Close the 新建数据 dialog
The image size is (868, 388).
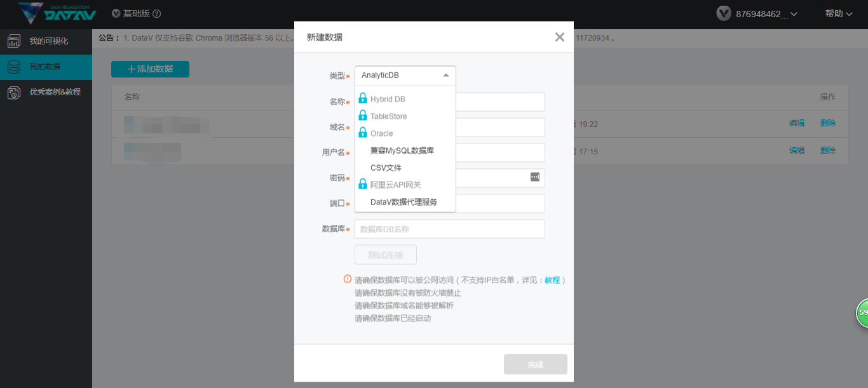click(x=559, y=37)
